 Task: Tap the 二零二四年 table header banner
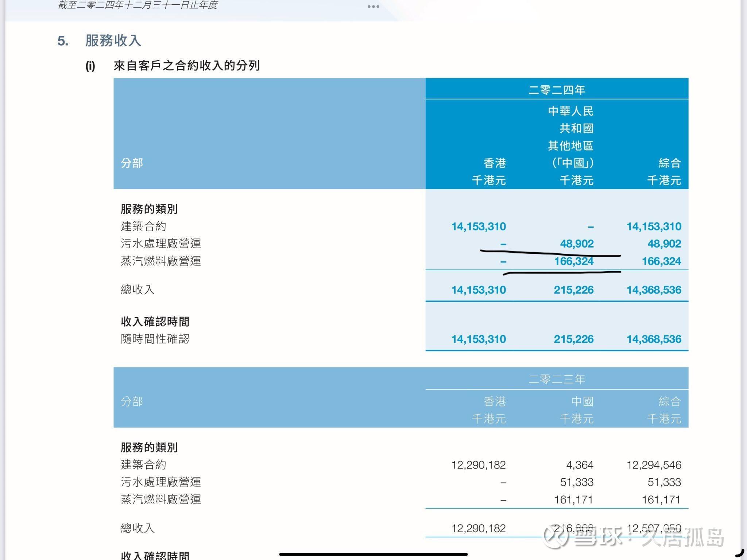(x=558, y=89)
